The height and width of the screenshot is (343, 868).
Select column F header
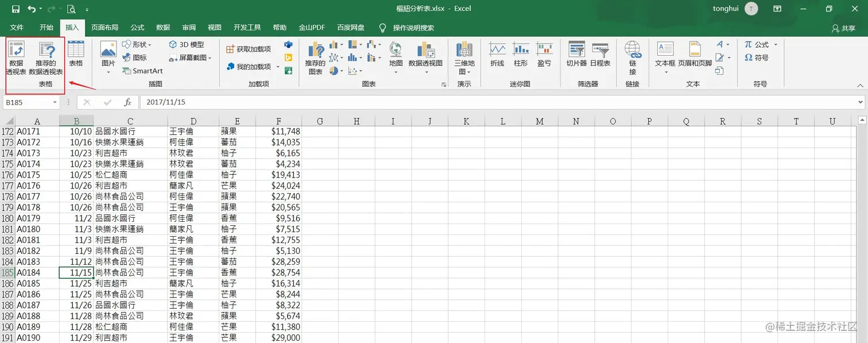[x=278, y=121]
